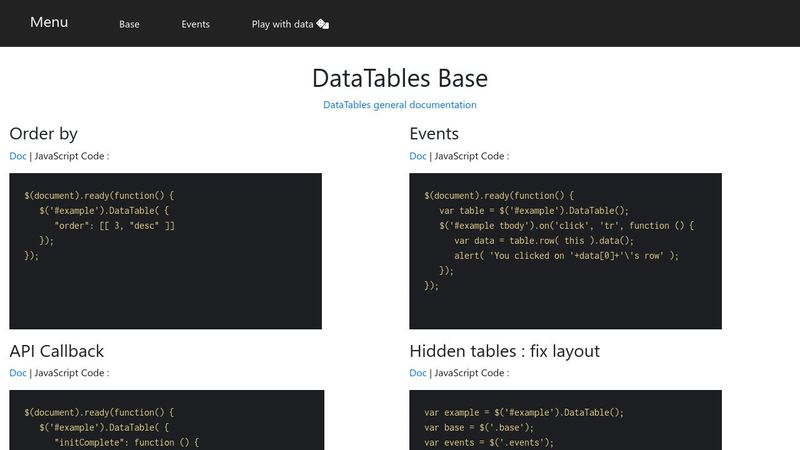Screen dimensions: 800x450
Task: Click JavaScript Code : label under Hidden tables
Action: click(472, 373)
